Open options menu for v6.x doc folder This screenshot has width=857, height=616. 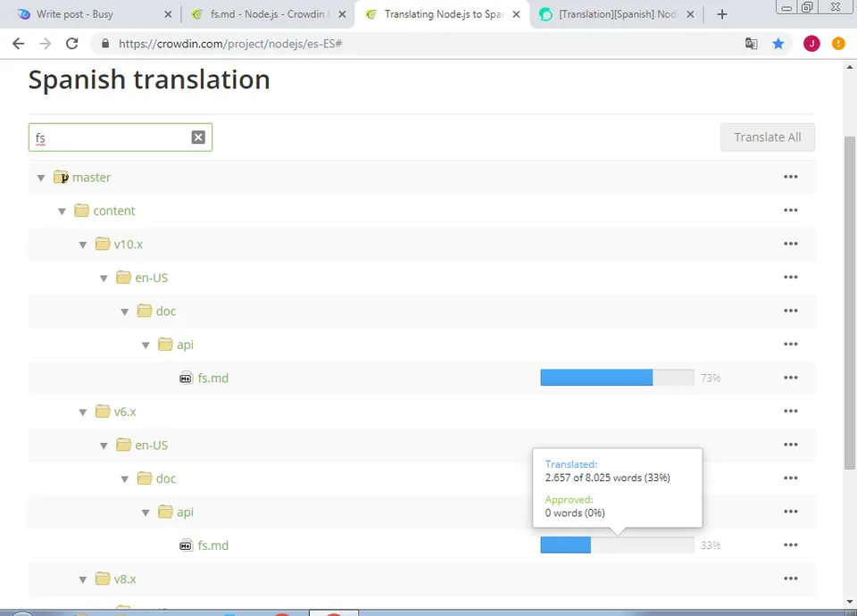pyautogui.click(x=790, y=478)
